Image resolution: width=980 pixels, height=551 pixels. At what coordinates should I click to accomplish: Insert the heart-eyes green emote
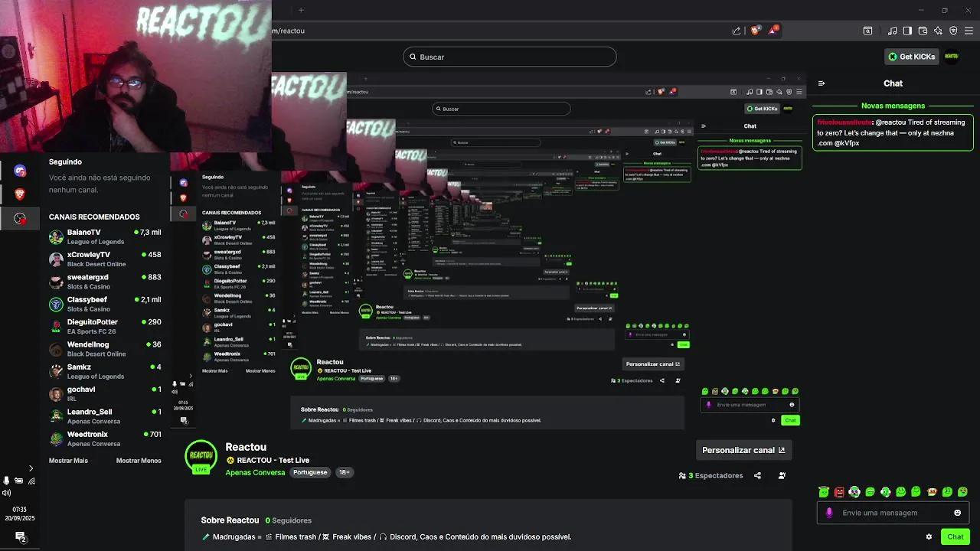click(962, 491)
